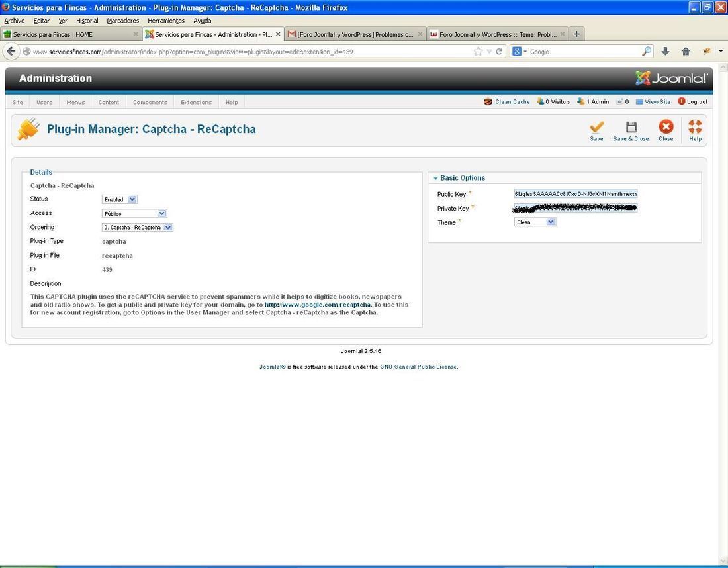Click the Joomla! logo
This screenshot has height=568, width=728.
click(671, 78)
